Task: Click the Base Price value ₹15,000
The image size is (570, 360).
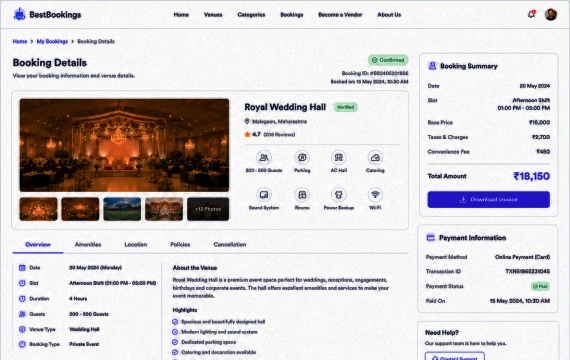Action: pyautogui.click(x=539, y=123)
